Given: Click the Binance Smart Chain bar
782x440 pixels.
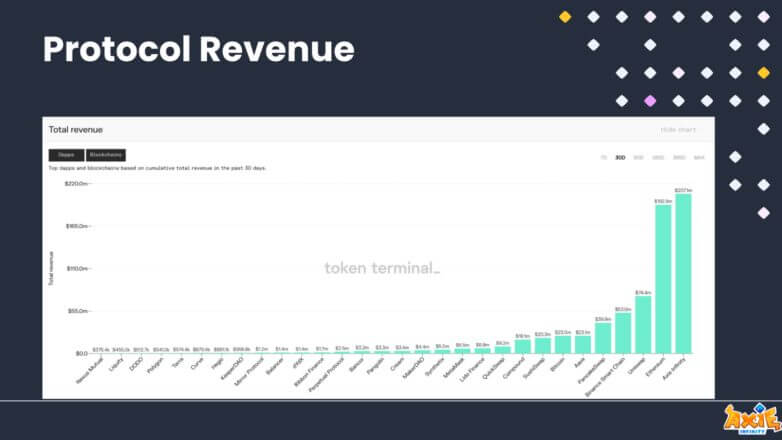Looking at the screenshot, I should click(623, 333).
